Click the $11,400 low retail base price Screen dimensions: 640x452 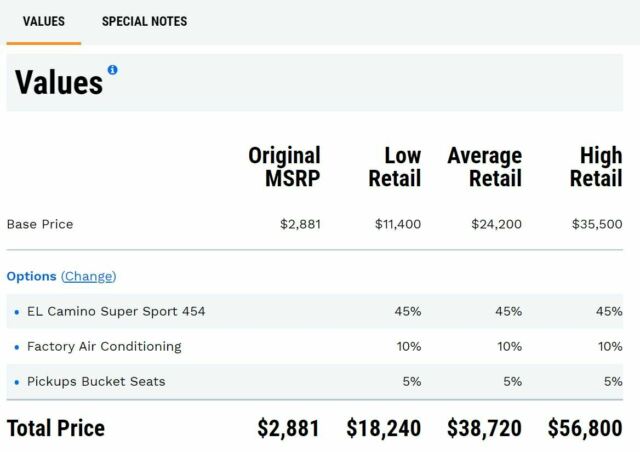point(398,224)
